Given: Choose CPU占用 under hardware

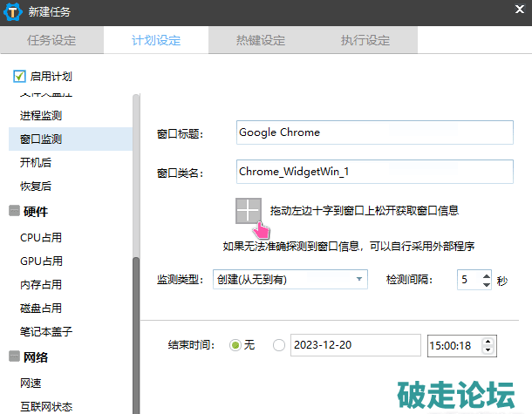Looking at the screenshot, I should [41, 237].
